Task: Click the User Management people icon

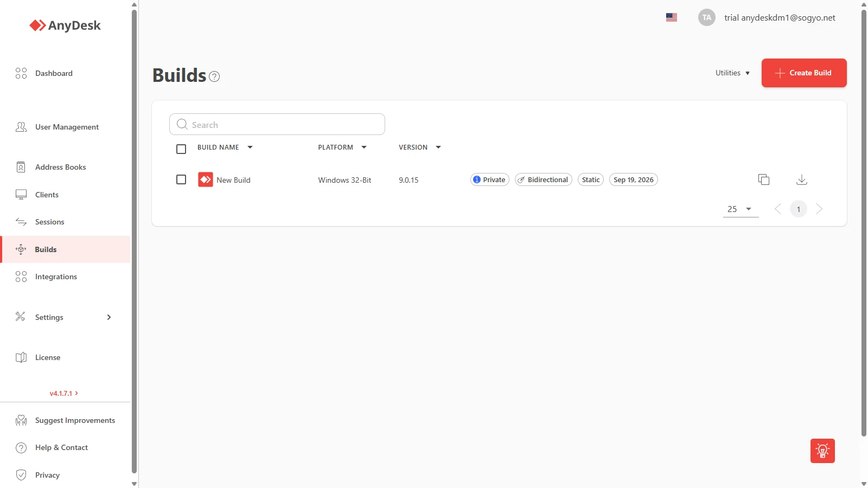Action: coord(21,127)
